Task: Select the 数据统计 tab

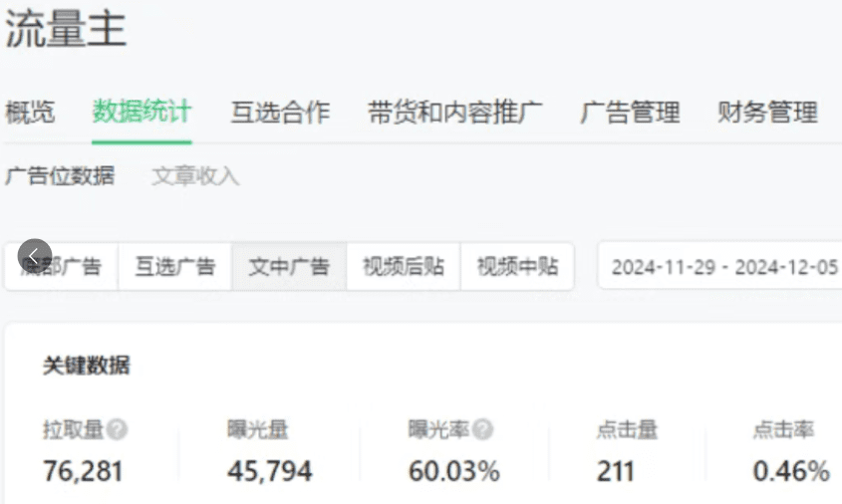Action: [x=141, y=112]
